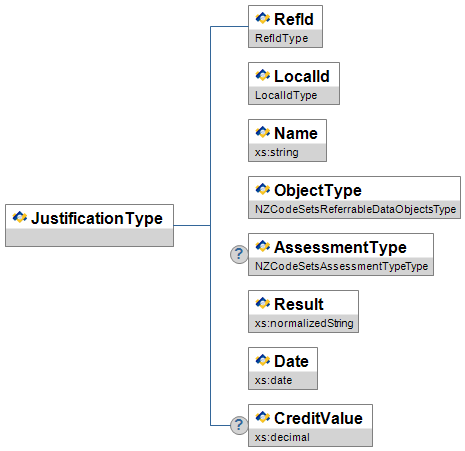Click the CreditValue element icon
Viewport: 465px width, 451px height.
pyautogui.click(x=263, y=417)
